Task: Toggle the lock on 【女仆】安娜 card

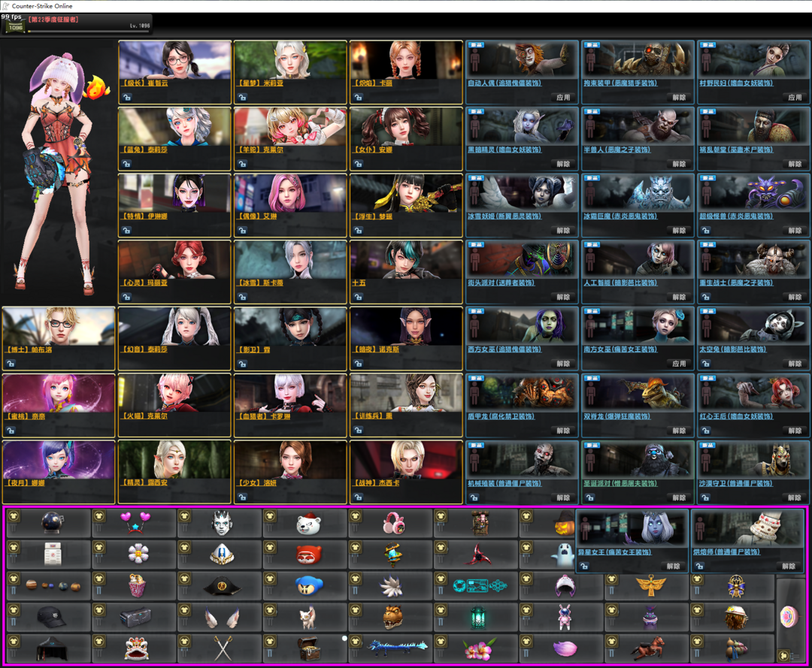Action: click(359, 164)
